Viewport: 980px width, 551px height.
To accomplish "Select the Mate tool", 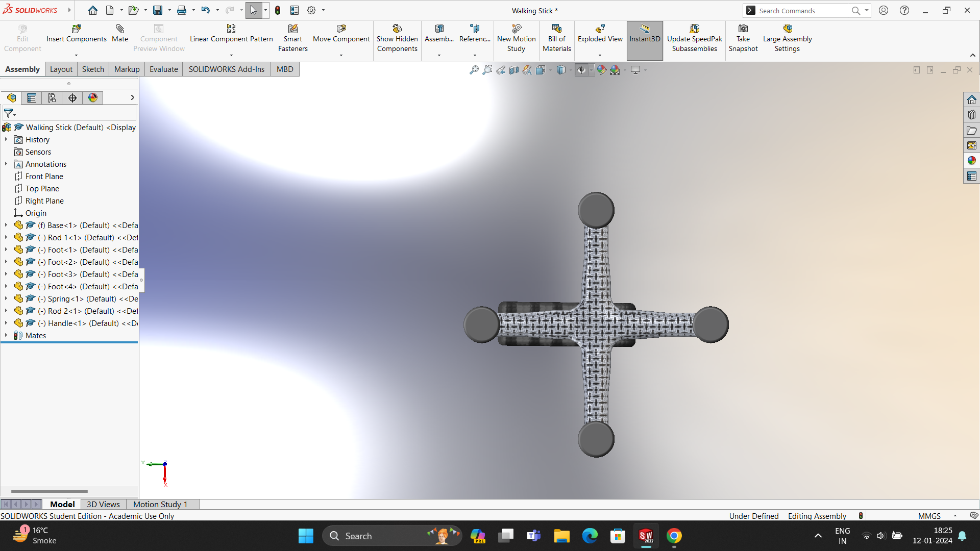I will (120, 34).
